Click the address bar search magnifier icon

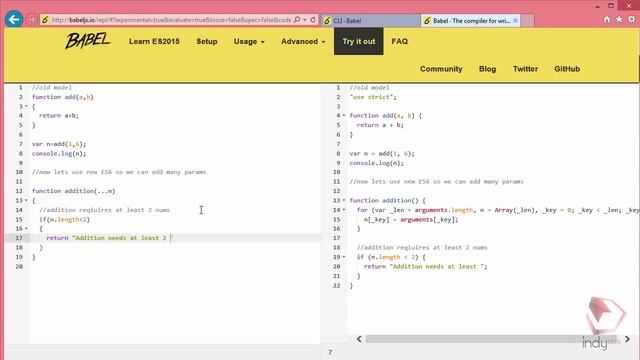(297, 20)
